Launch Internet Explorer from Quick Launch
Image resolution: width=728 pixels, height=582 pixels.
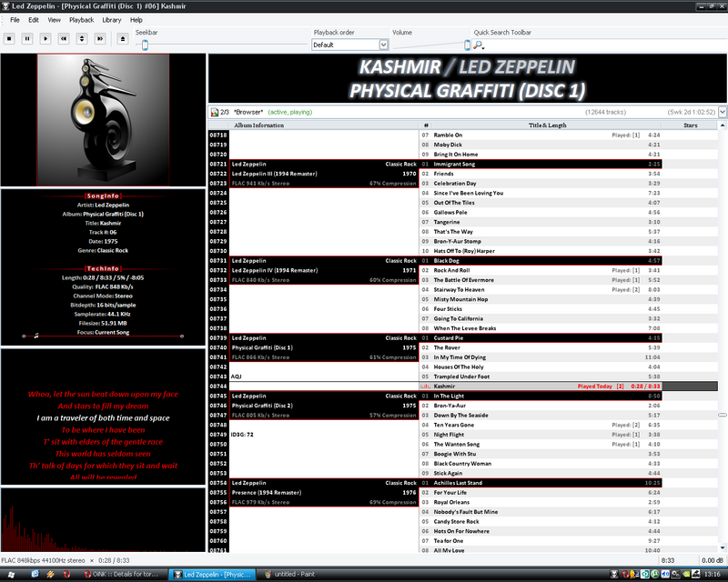35,575
